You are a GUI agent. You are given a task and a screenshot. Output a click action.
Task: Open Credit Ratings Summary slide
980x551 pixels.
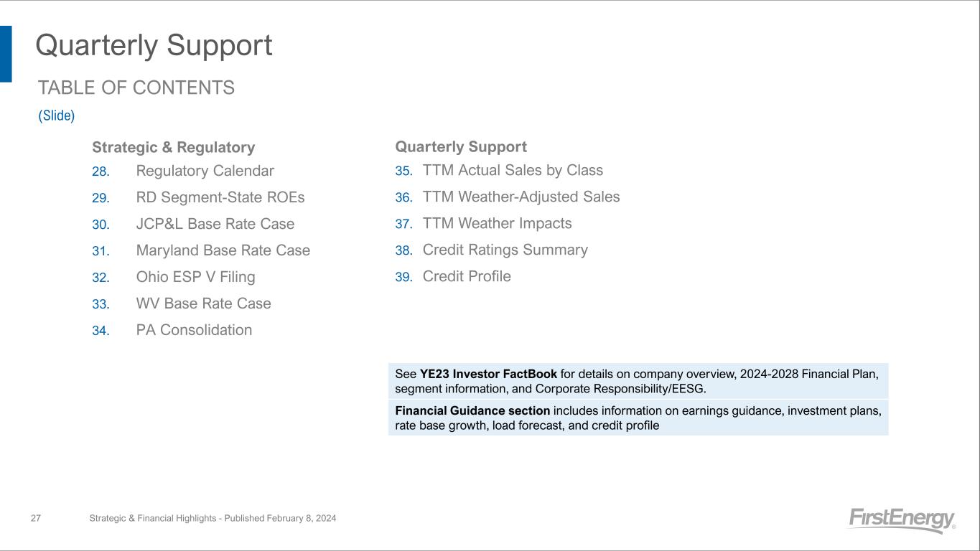pos(505,250)
